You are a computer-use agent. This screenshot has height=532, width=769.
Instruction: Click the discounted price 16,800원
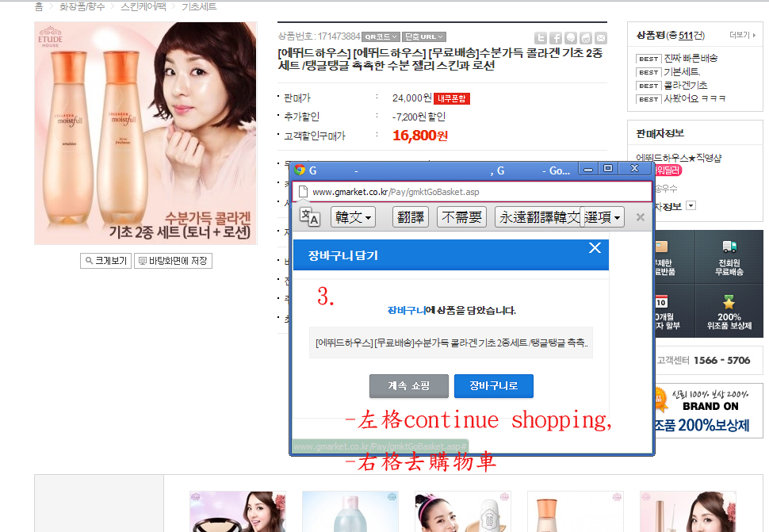(x=420, y=136)
